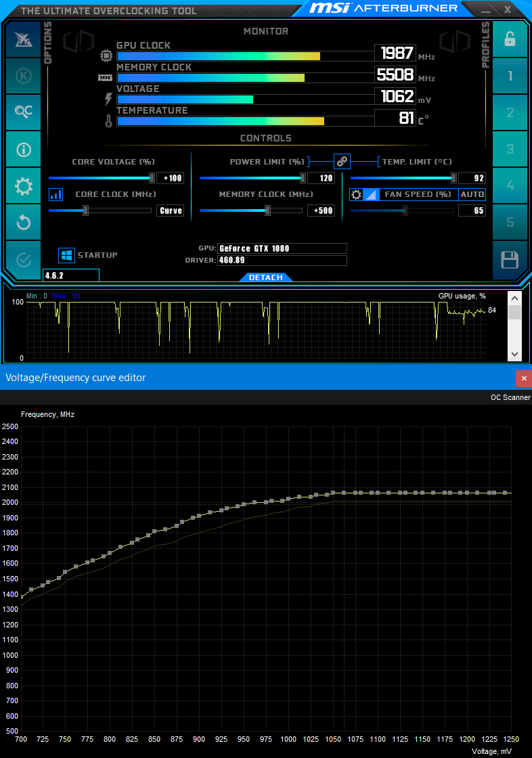This screenshot has width=532, height=758.
Task: Close the Voltage/Frequency curve editor
Action: pyautogui.click(x=524, y=378)
